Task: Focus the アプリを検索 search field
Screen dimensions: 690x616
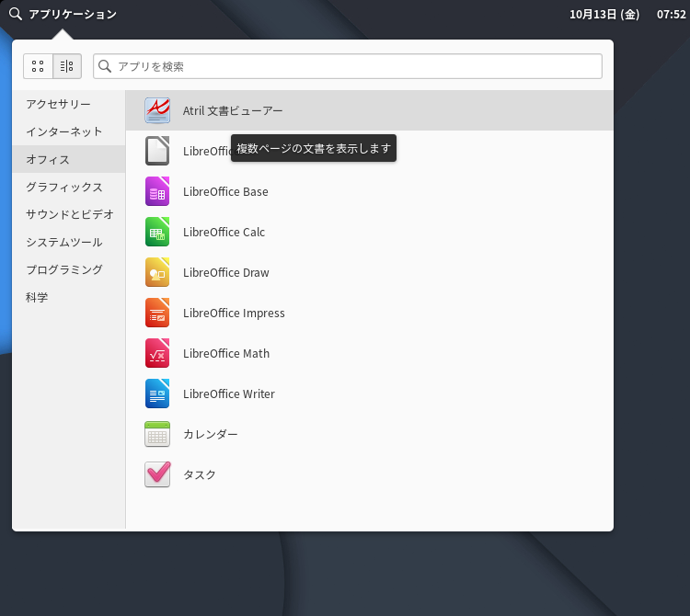Action: 348,66
